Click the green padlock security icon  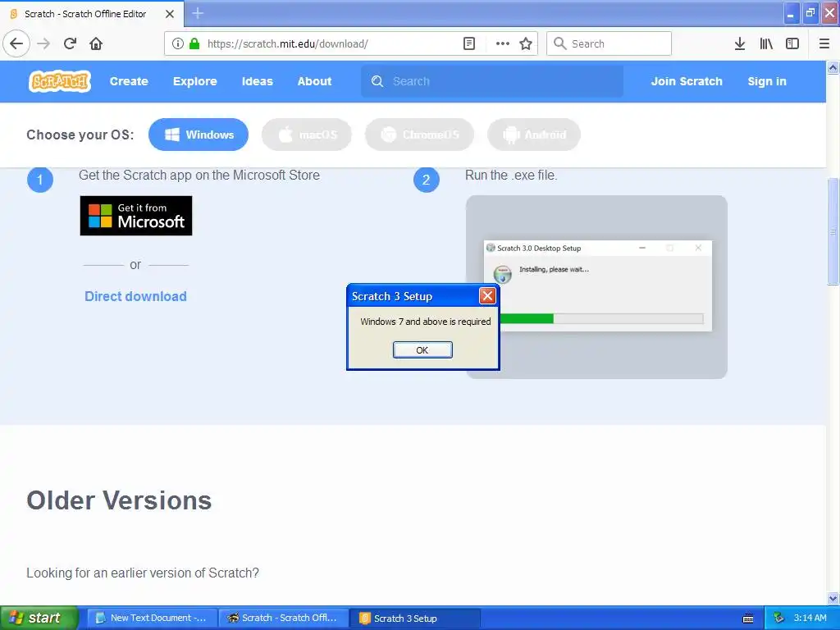[194, 43]
